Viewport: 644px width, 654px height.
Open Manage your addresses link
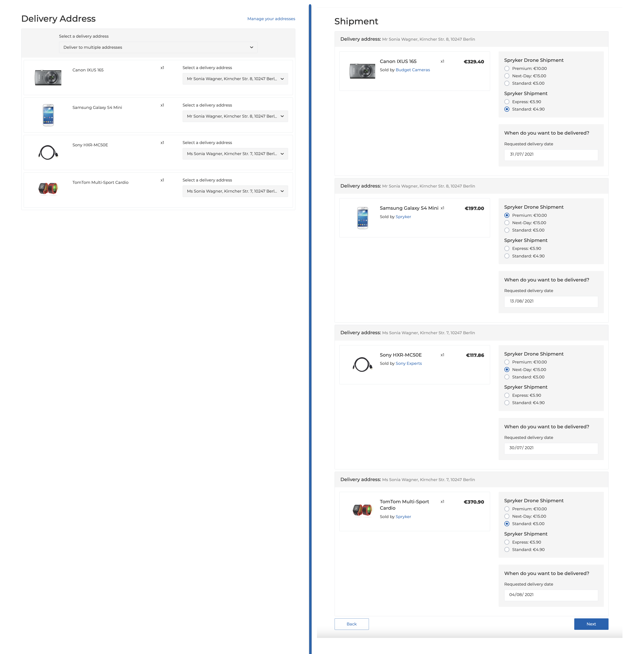(x=271, y=19)
